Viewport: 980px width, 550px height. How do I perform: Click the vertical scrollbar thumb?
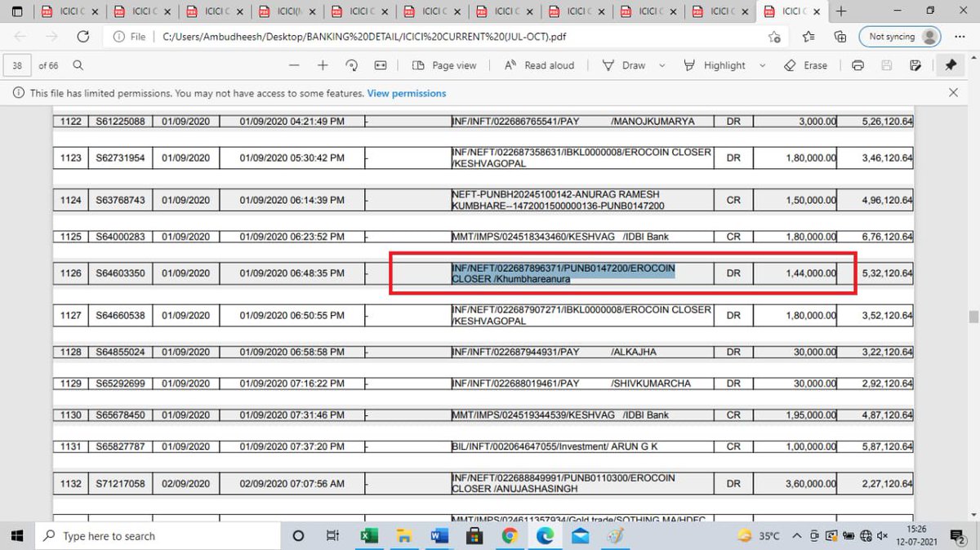973,317
